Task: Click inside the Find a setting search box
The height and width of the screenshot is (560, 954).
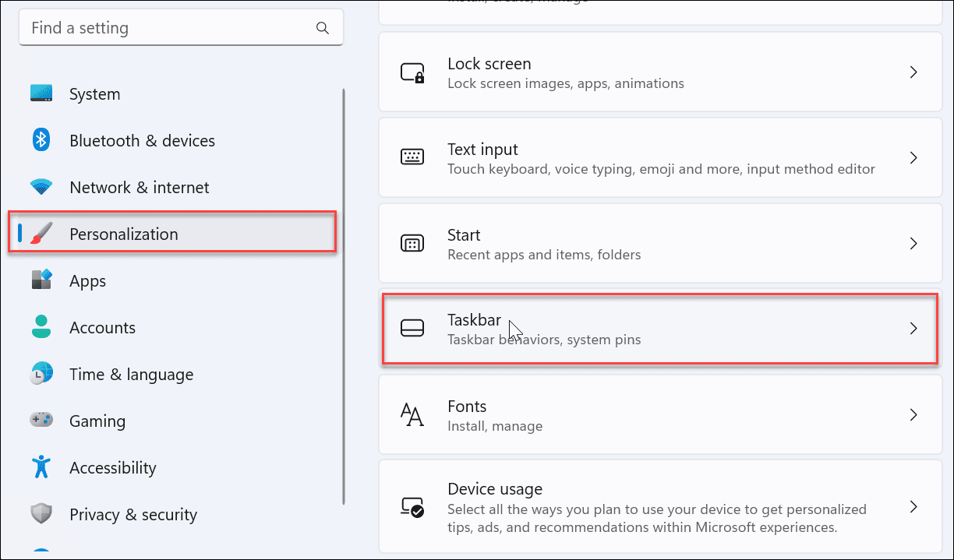Action: click(x=181, y=27)
